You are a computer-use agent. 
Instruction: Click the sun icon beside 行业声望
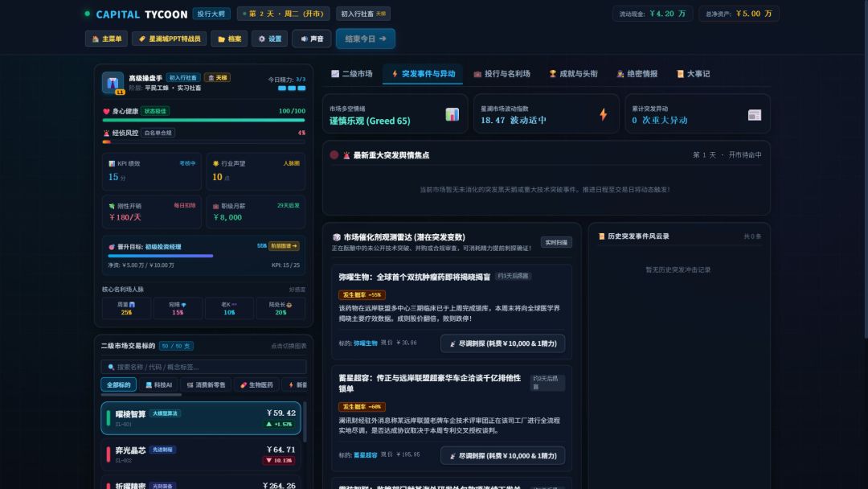[216, 163]
